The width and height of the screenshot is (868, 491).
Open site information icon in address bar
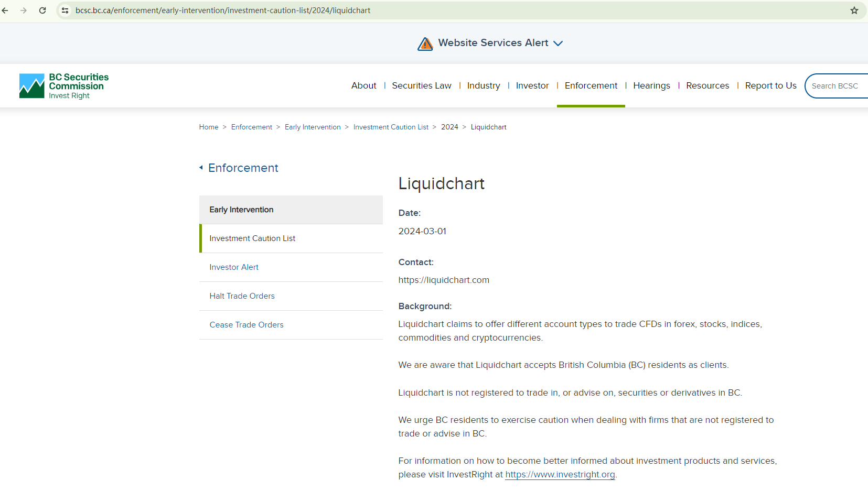65,10
